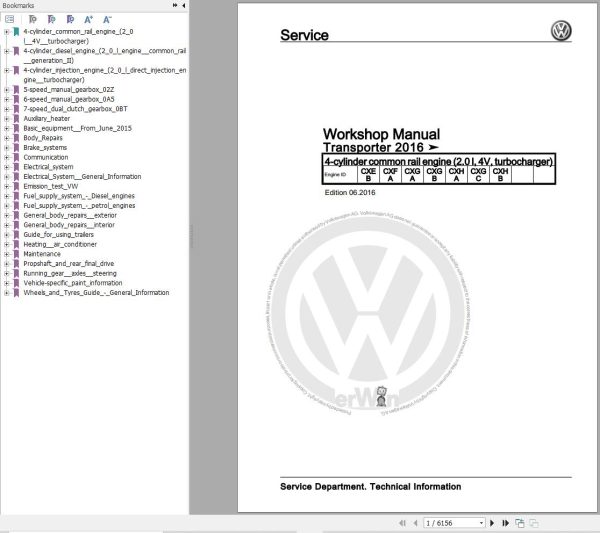Viewport: 600px width, 533px height.
Task: Expand the Heating__air_conditioner node
Action: pos(6,244)
